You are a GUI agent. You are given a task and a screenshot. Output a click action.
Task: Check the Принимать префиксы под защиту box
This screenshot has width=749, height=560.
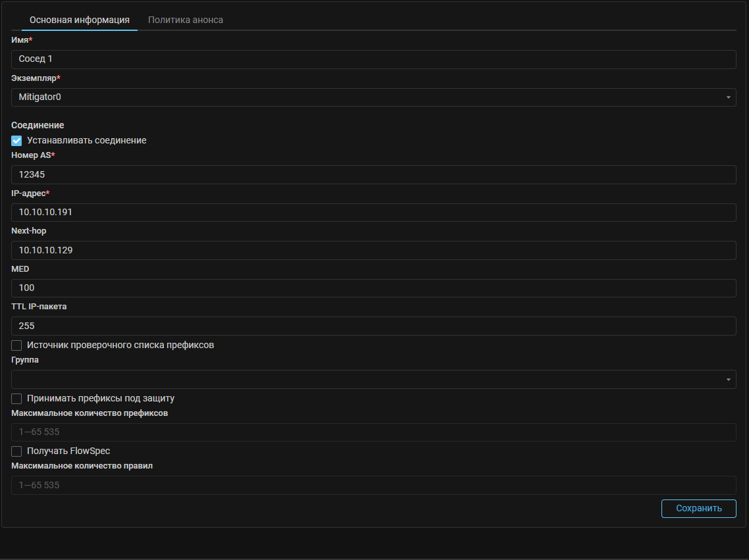click(x=17, y=398)
